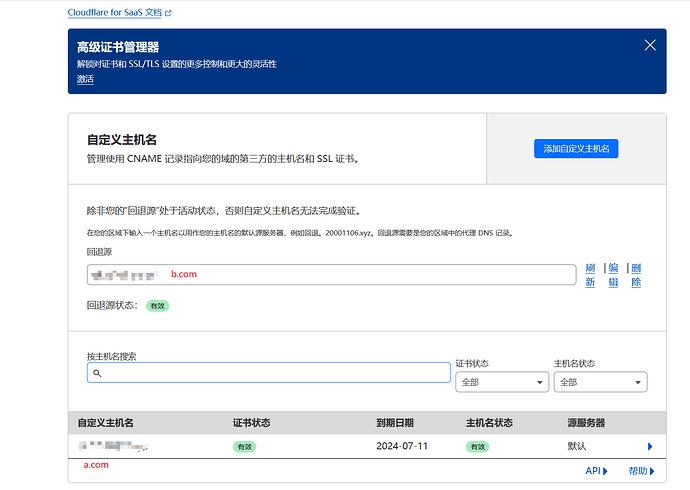Open the 证书状态 dropdown

(502, 382)
